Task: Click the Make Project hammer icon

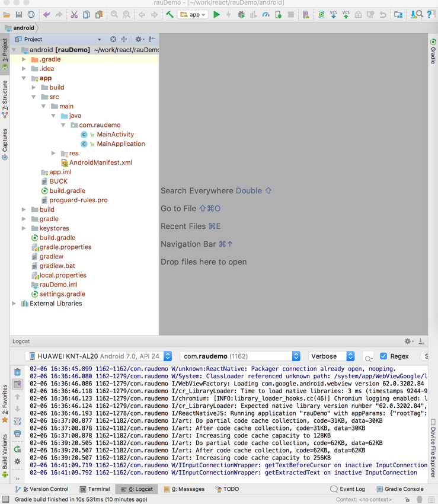Action: (170, 14)
